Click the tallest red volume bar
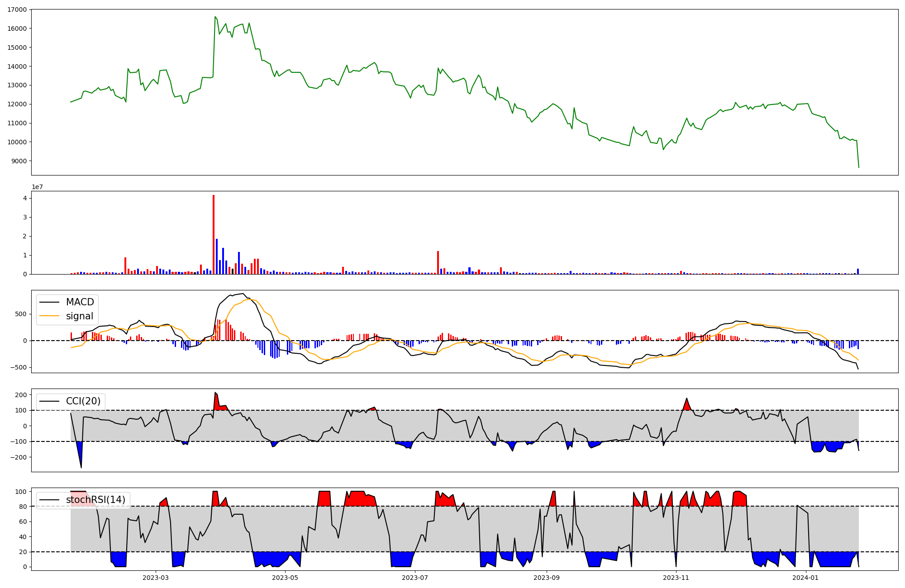Image resolution: width=905 pixels, height=588 pixels. coord(214,235)
